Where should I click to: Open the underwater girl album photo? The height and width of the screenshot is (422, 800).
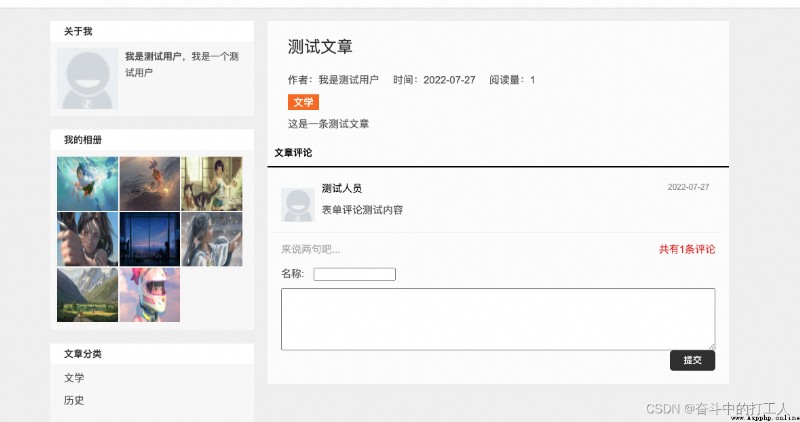87,184
